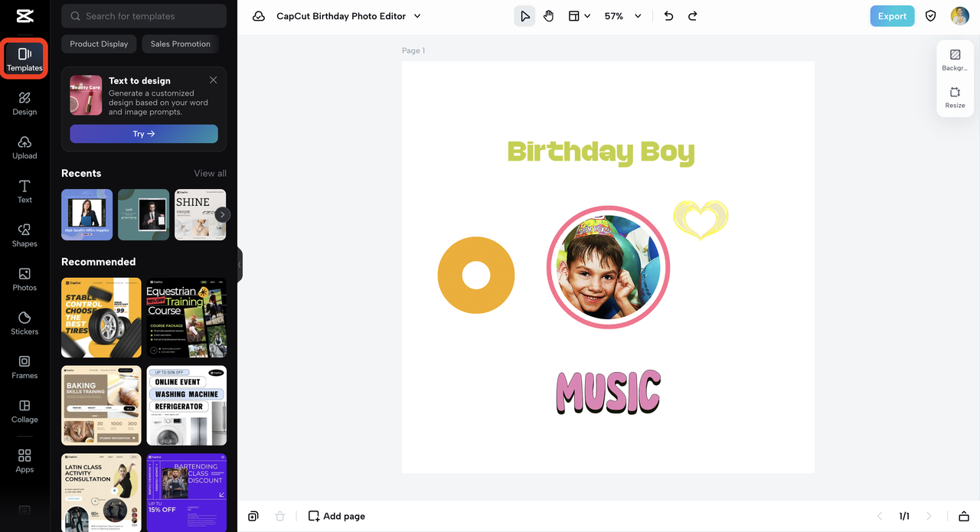Open the Design sidebar tab
980x532 pixels.
[x=24, y=103]
